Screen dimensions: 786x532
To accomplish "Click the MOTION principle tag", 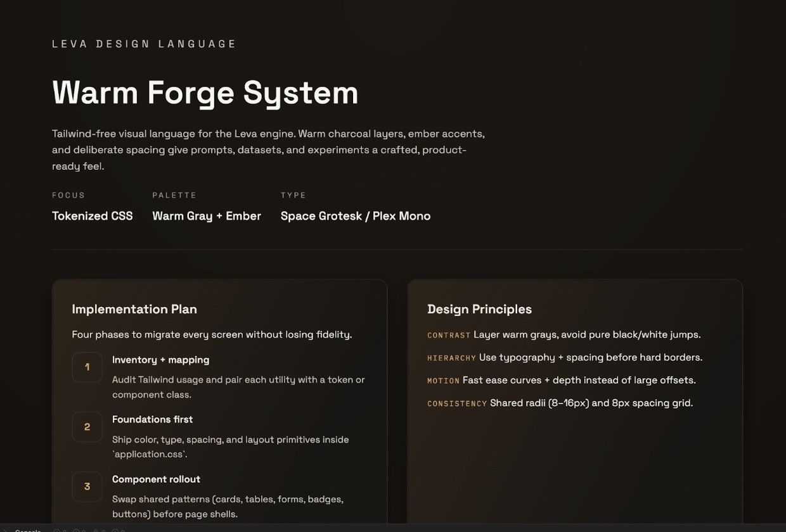I will (443, 381).
